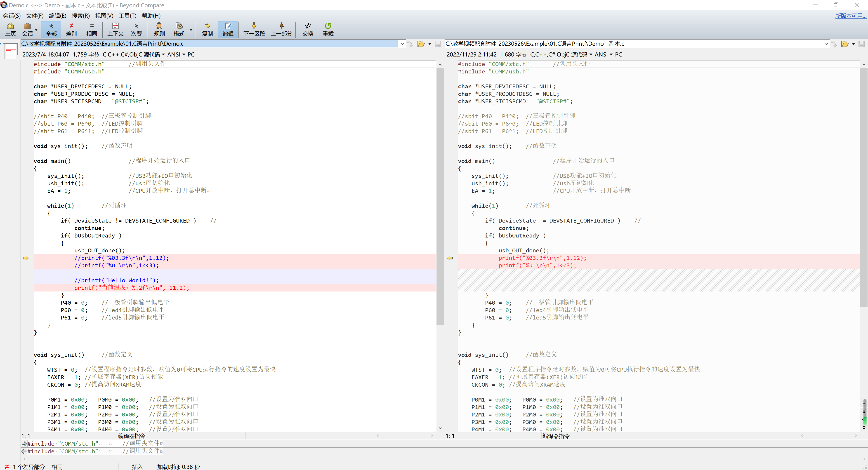Open right pane ANSI encoding dropdown
Image resolution: width=868 pixels, height=470 pixels.
coord(604,55)
